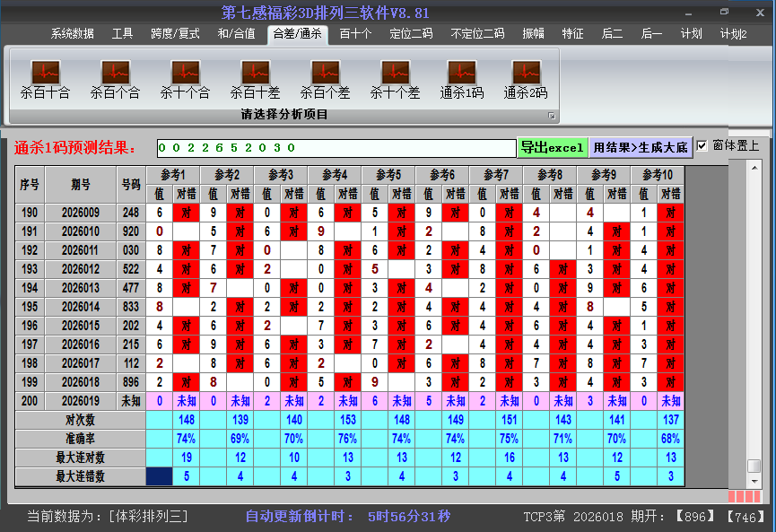Toggle the 窗体置上 checkbox
776x532 pixels.
click(702, 146)
